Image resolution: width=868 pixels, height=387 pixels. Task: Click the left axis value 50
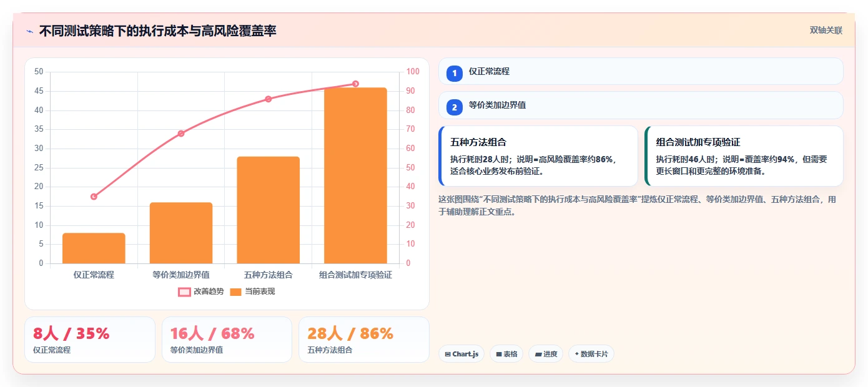(39, 72)
